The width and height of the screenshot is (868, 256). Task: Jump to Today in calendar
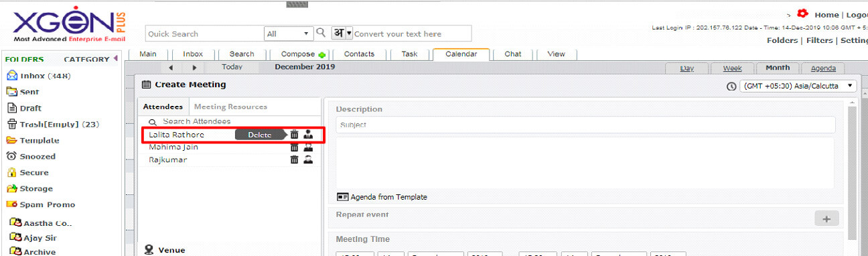pos(232,67)
